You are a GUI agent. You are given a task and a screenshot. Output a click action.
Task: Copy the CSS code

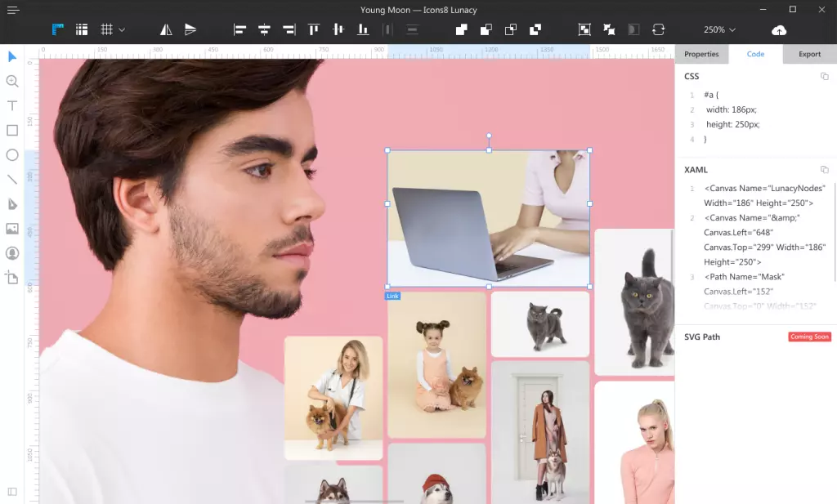click(x=824, y=76)
